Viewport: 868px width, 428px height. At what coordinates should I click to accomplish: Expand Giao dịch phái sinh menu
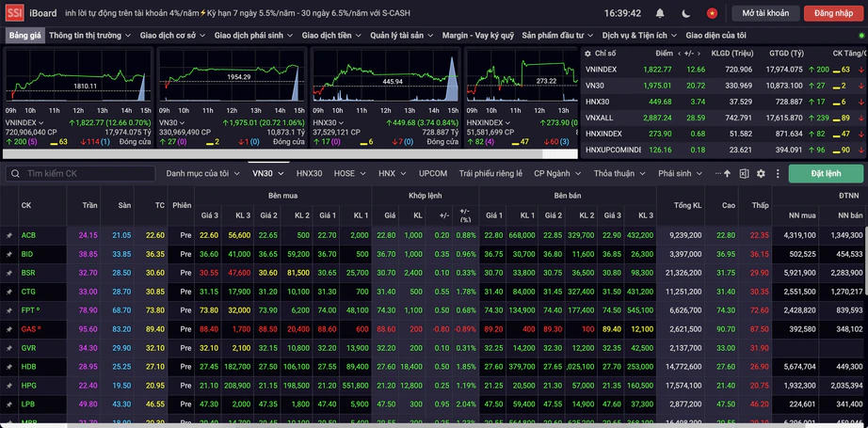pos(253,36)
